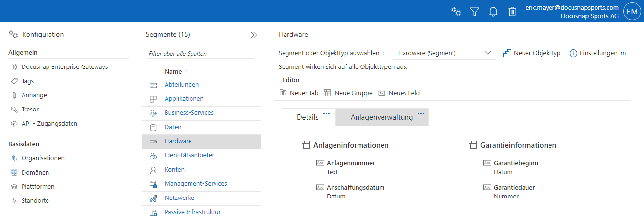Viewport: 644px width, 220px height.
Task: Open the settings gears icon in the top bar
Action: (x=456, y=11)
